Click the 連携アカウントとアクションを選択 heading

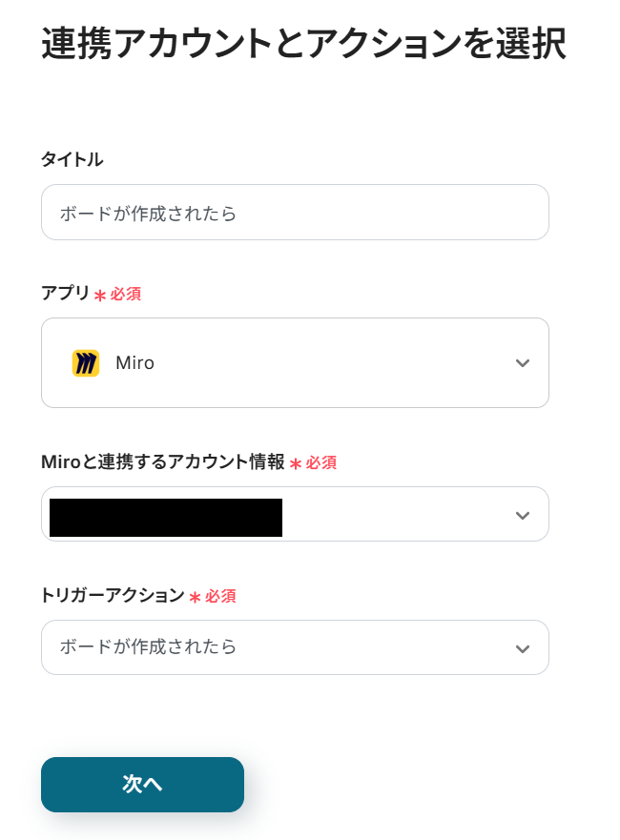point(303,45)
